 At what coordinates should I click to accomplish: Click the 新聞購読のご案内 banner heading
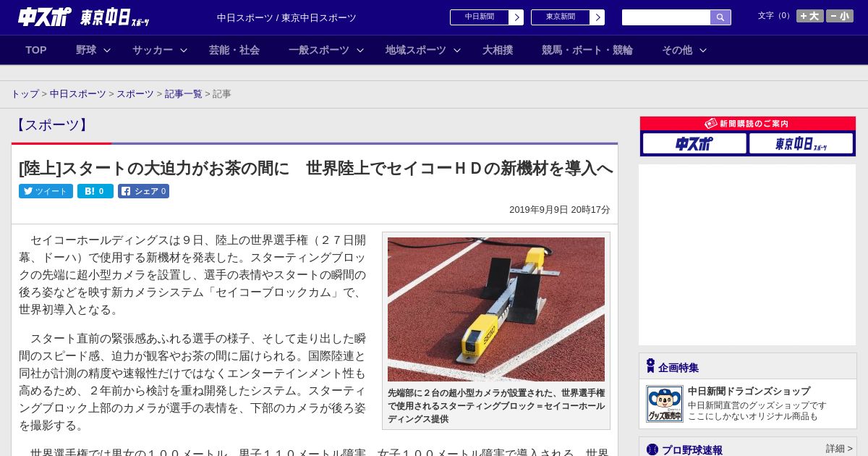(x=747, y=124)
